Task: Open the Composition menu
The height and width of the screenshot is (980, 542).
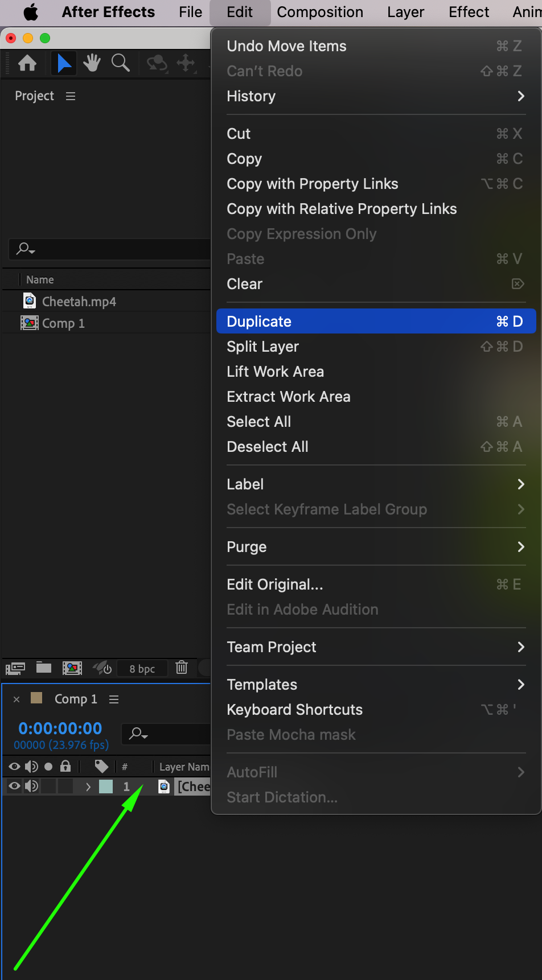Action: [320, 12]
